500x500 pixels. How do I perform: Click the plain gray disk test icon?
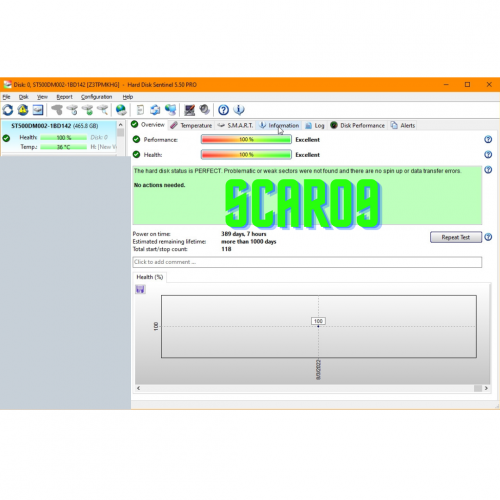point(57,110)
